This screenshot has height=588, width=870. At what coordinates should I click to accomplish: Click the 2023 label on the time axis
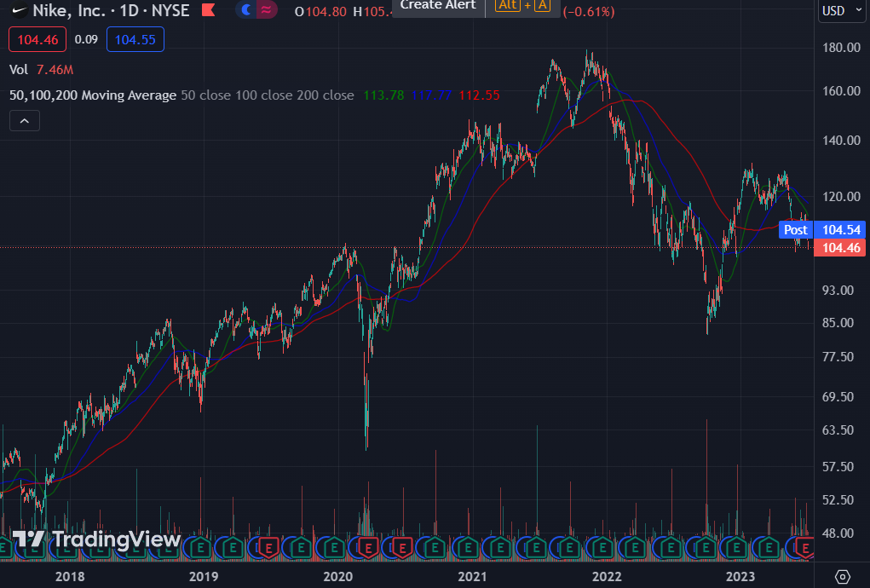(740, 577)
